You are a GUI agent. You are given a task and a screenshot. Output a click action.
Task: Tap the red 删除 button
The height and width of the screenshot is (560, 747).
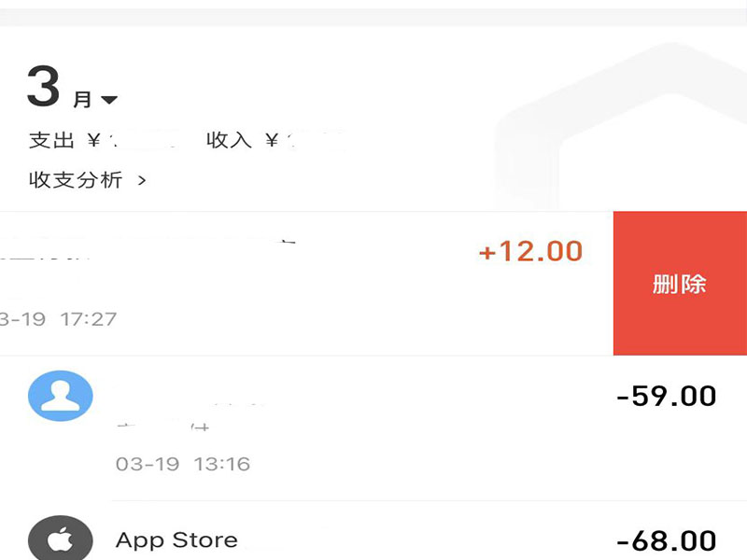(x=679, y=284)
